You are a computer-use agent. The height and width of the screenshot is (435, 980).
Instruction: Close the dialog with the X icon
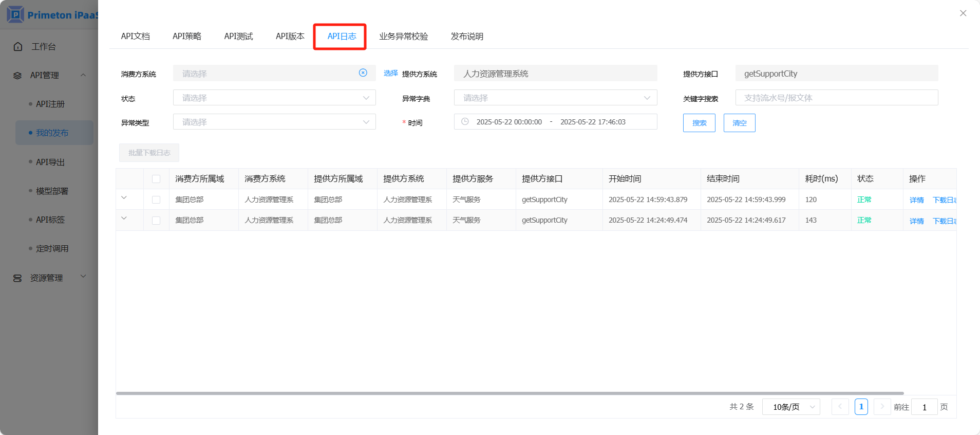coord(963,13)
